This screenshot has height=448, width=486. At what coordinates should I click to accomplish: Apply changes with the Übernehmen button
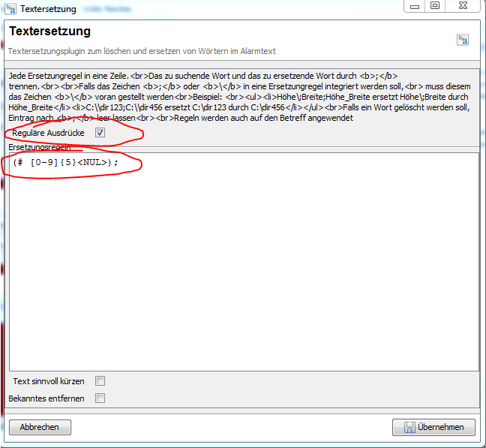coord(433,427)
